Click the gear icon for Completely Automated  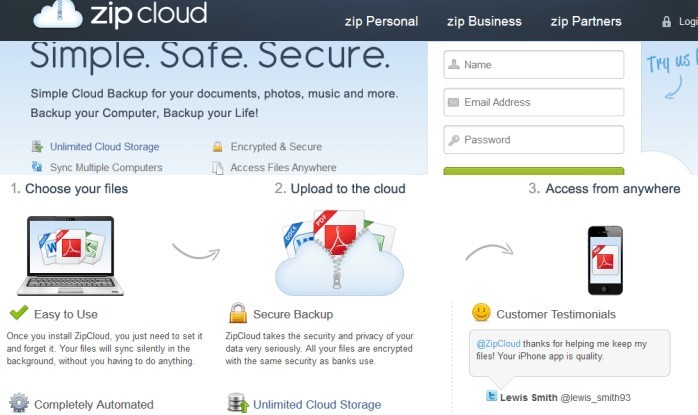click(x=19, y=402)
